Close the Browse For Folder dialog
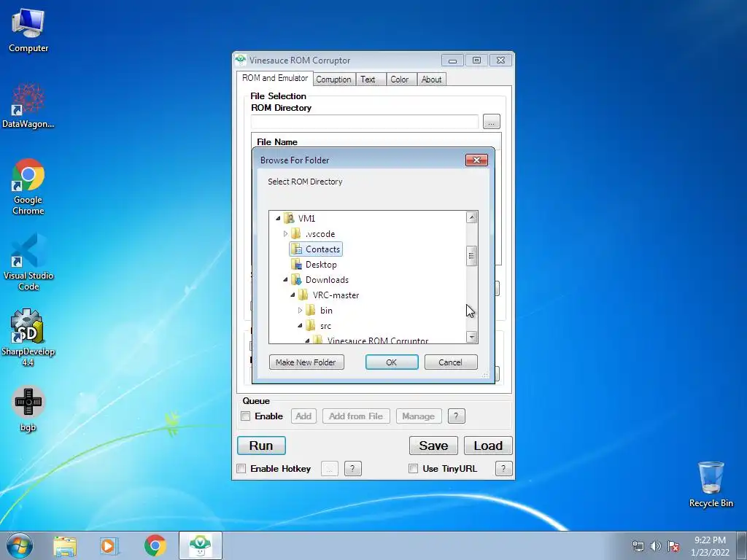This screenshot has height=560, width=747. [x=476, y=160]
